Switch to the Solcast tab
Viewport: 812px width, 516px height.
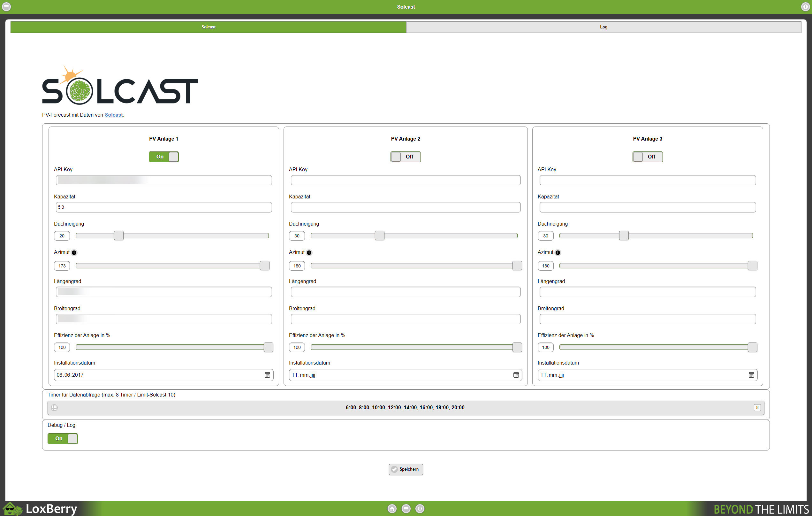209,27
